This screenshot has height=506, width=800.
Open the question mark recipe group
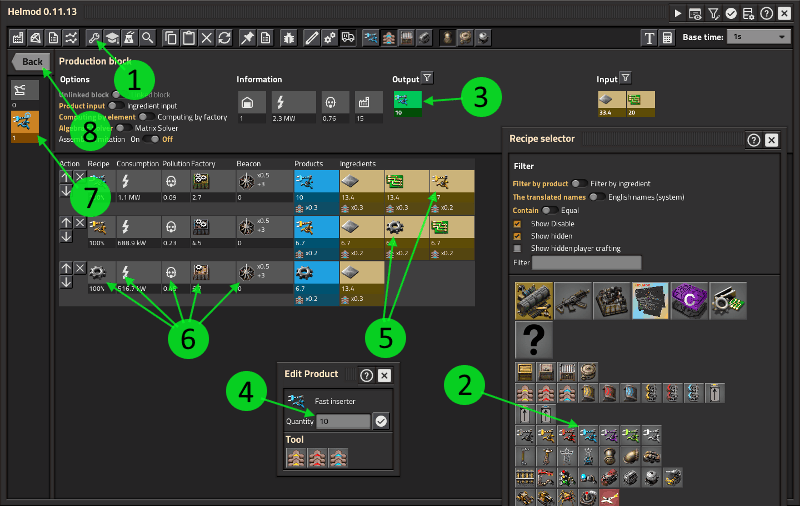click(x=534, y=341)
